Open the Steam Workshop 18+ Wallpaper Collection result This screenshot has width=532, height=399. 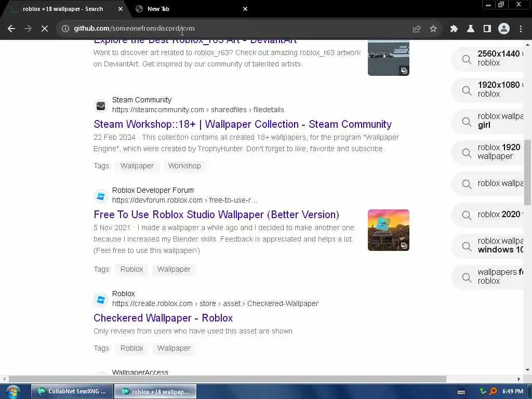[x=243, y=124]
